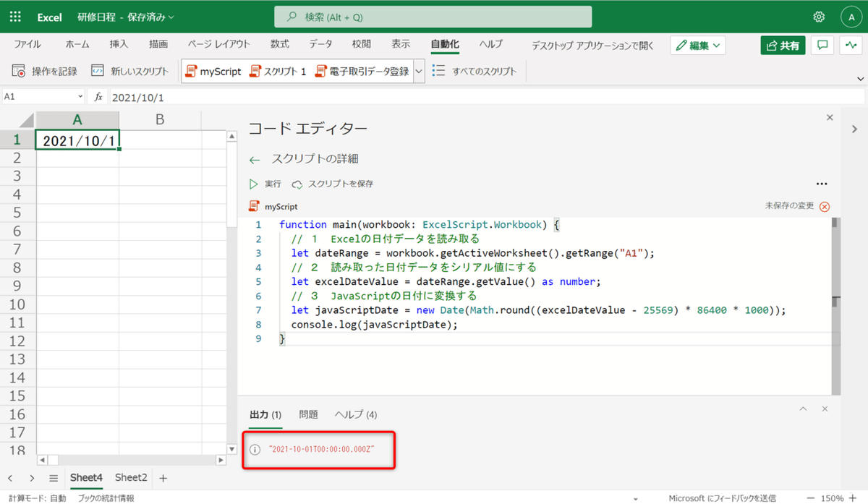Discard unsaved changes red X icon

tap(825, 206)
